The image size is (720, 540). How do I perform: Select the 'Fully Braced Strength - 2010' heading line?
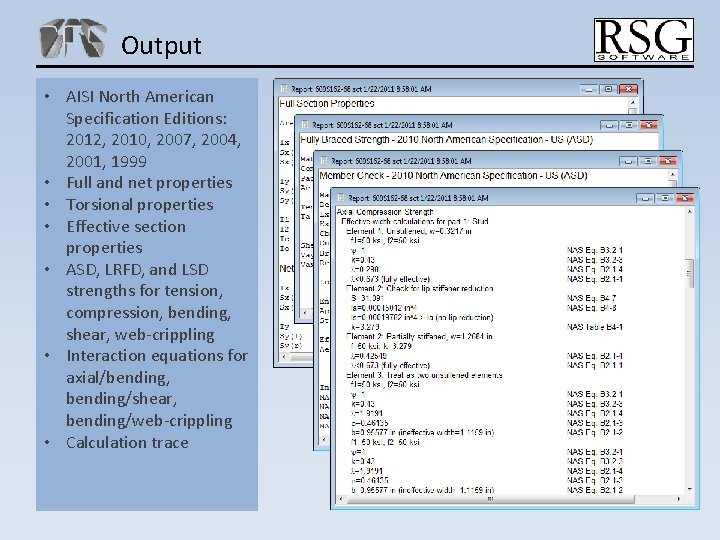446,140
